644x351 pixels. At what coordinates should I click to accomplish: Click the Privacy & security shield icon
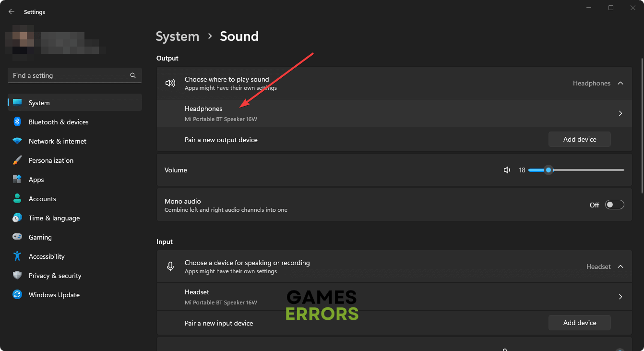(17, 276)
